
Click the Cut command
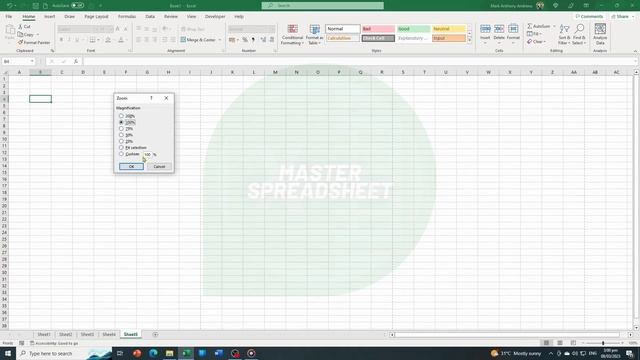24,27
